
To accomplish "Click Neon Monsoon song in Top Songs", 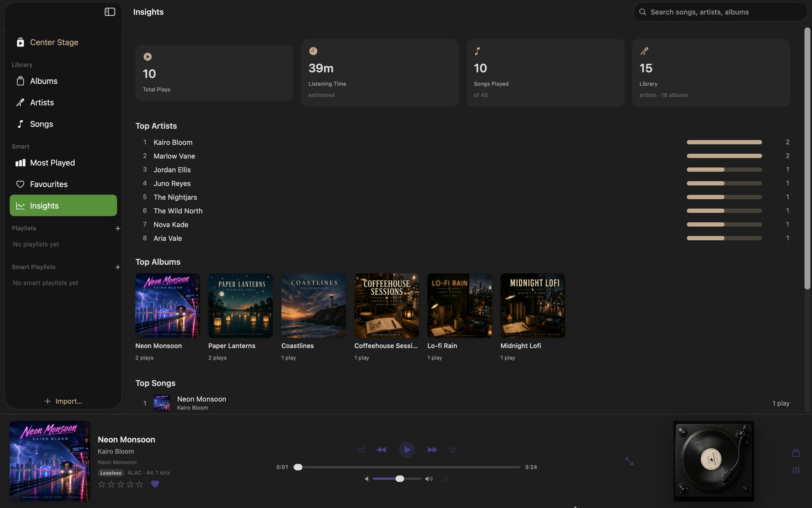I will [462, 403].
